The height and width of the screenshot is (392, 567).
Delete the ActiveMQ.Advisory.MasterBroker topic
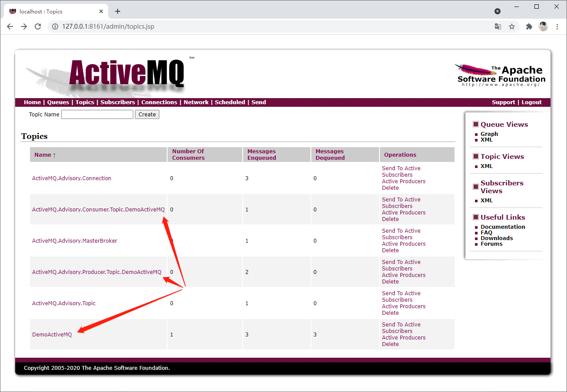[390, 250]
